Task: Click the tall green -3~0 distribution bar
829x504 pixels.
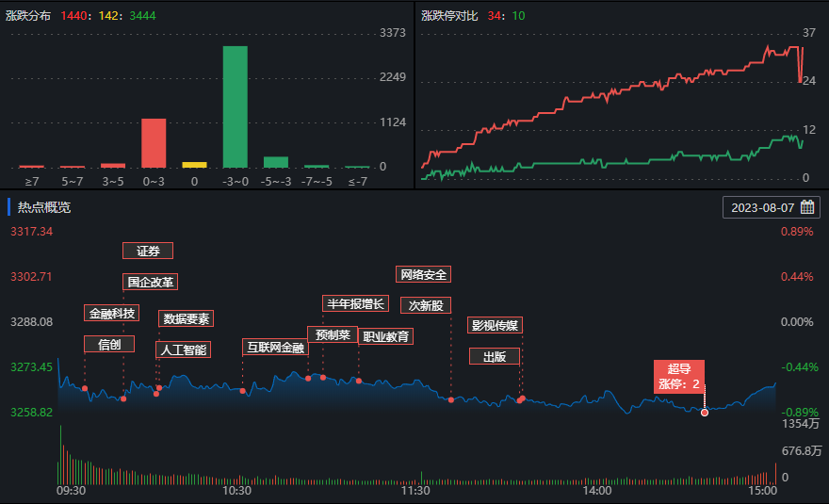Action: pyautogui.click(x=235, y=106)
